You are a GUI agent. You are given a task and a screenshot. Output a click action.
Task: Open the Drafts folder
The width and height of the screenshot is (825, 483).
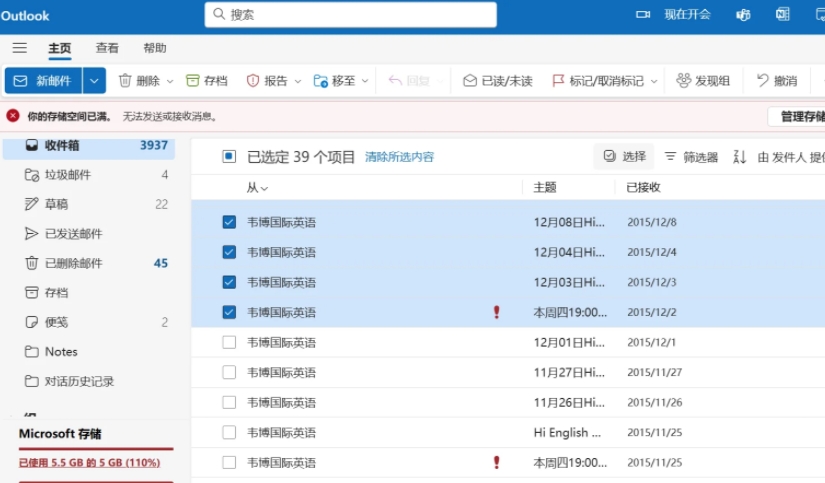point(88,204)
